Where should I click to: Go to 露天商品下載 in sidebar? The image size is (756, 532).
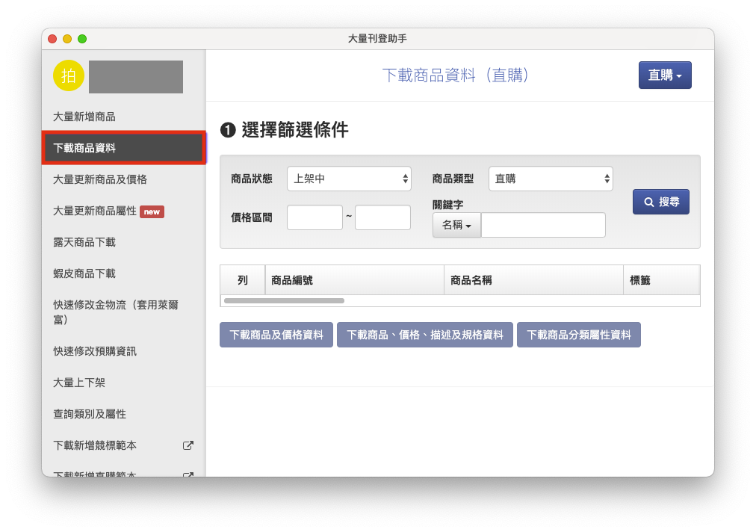[x=84, y=242]
